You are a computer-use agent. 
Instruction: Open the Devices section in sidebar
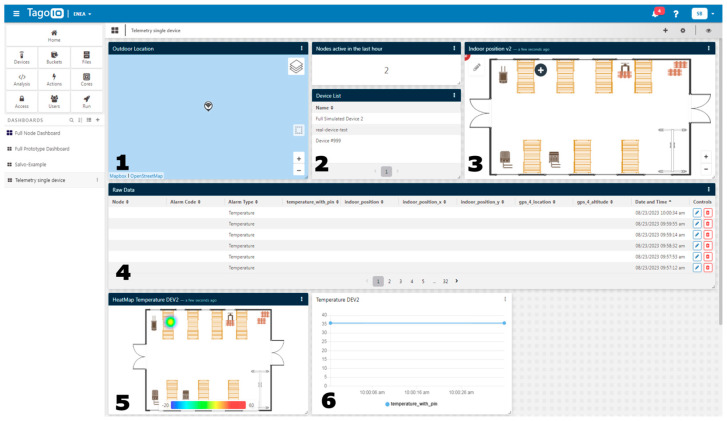[21, 57]
